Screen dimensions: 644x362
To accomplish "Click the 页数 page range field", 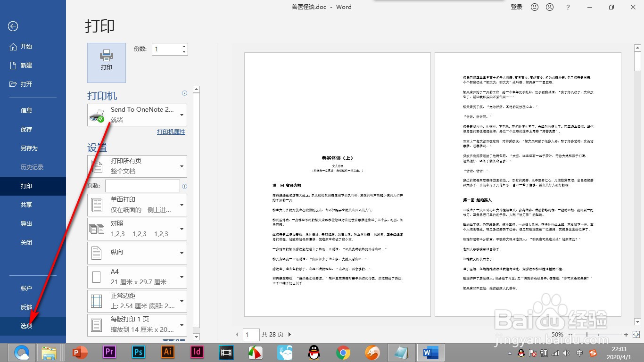I will 142,186.
